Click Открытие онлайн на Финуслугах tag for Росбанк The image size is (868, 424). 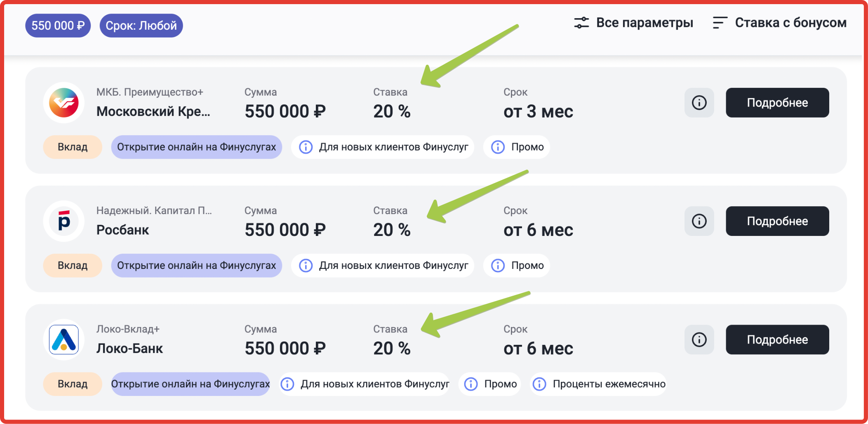[x=196, y=266]
